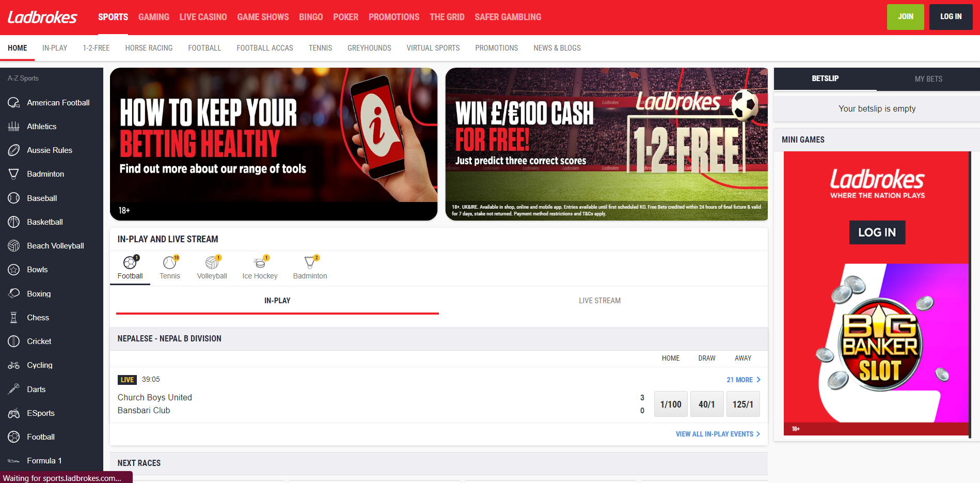Open the Live Casino menu
Viewport: 980px width, 483px height.
coord(203,17)
